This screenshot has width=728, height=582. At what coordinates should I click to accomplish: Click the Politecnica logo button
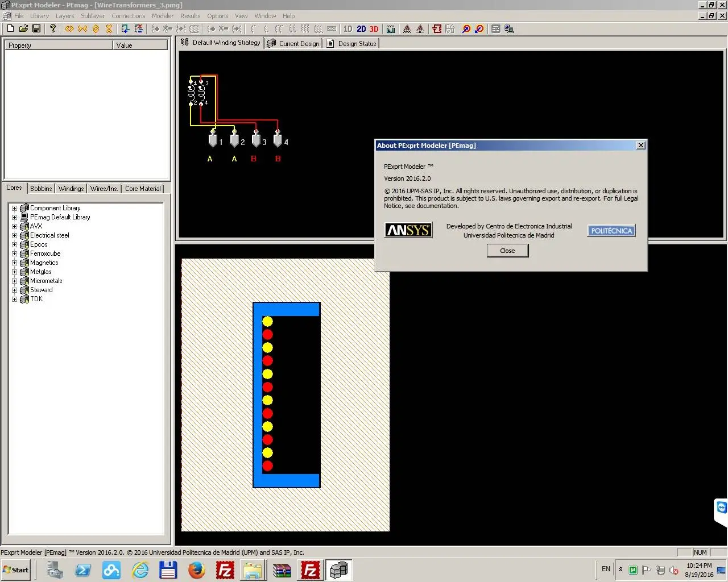tap(611, 230)
